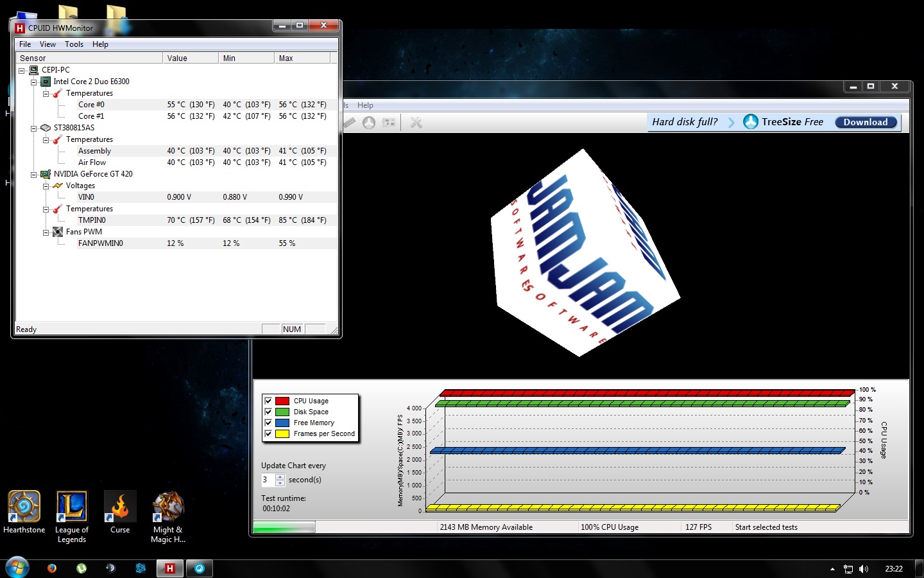
Task: Click the ST380815AS hard drive icon
Action: pos(46,128)
